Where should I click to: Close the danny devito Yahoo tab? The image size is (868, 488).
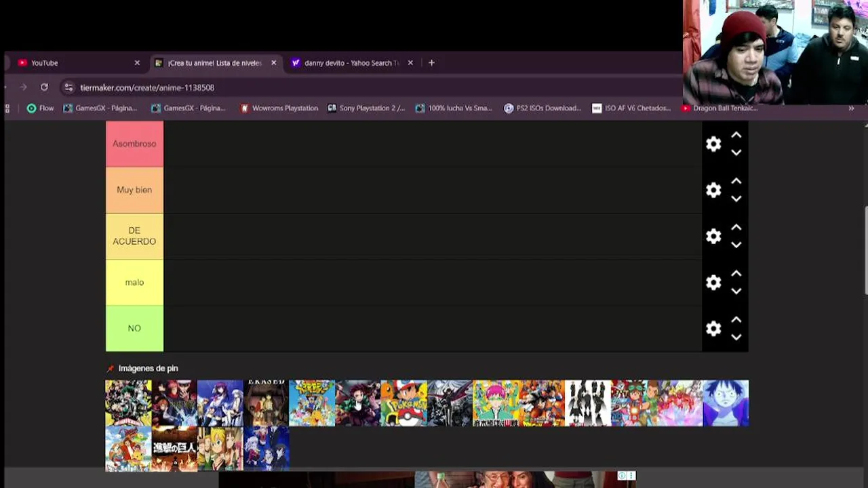pos(410,62)
